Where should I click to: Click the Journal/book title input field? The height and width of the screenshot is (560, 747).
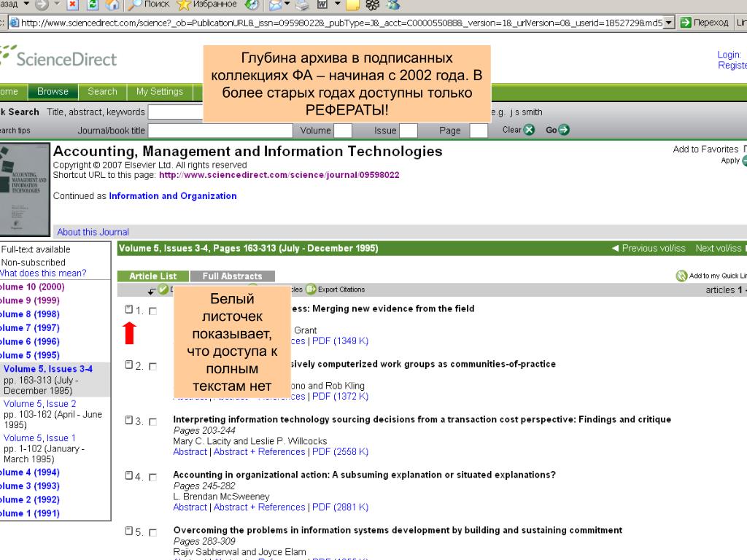tap(220, 130)
